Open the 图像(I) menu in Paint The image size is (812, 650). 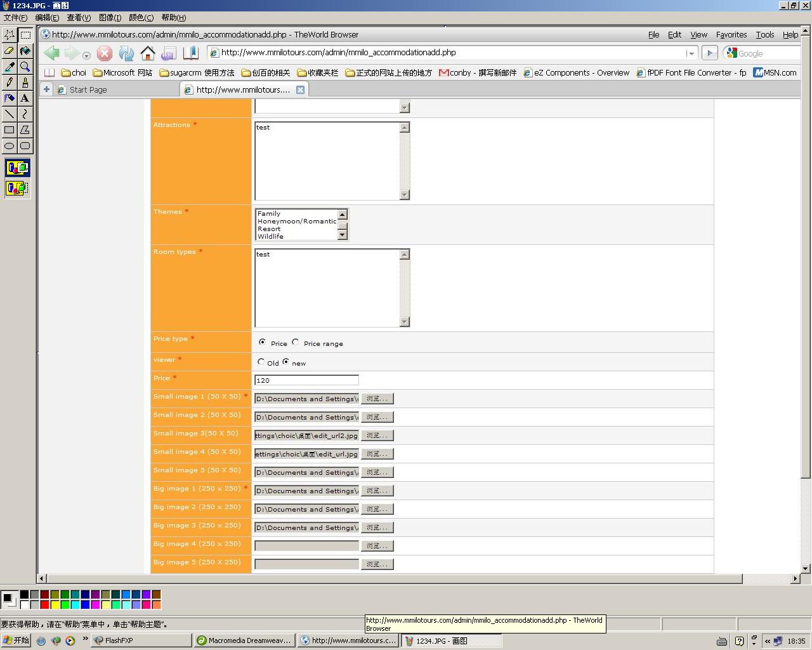pos(110,18)
